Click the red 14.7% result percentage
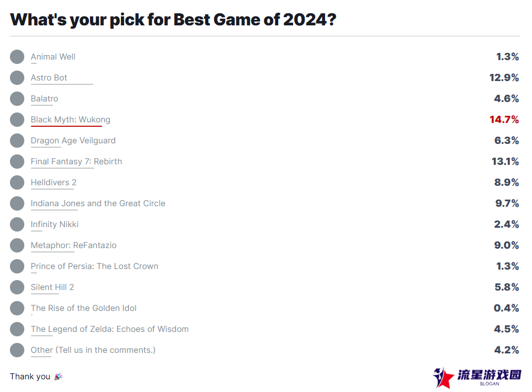The height and width of the screenshot is (392, 532). 504,120
